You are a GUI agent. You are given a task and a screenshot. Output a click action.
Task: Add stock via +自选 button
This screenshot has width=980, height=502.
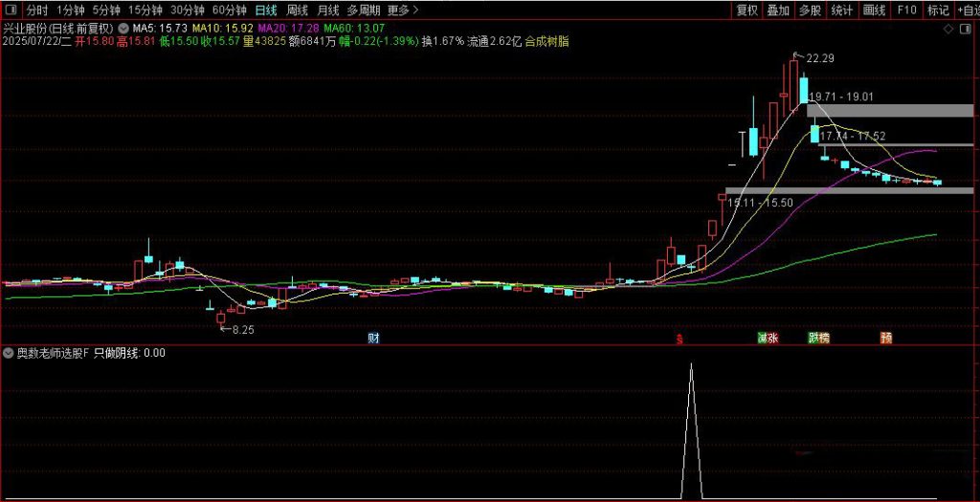pos(965,11)
